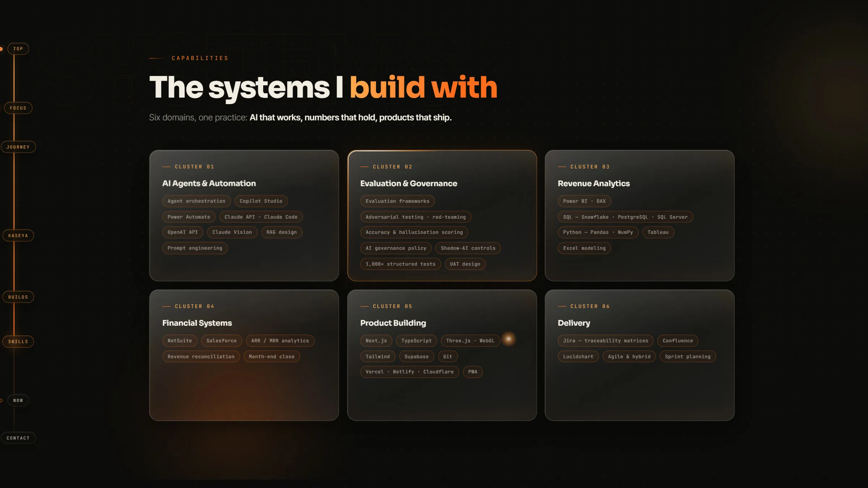Select the RAG design tag
Screen dimensions: 868x488
pos(282,232)
